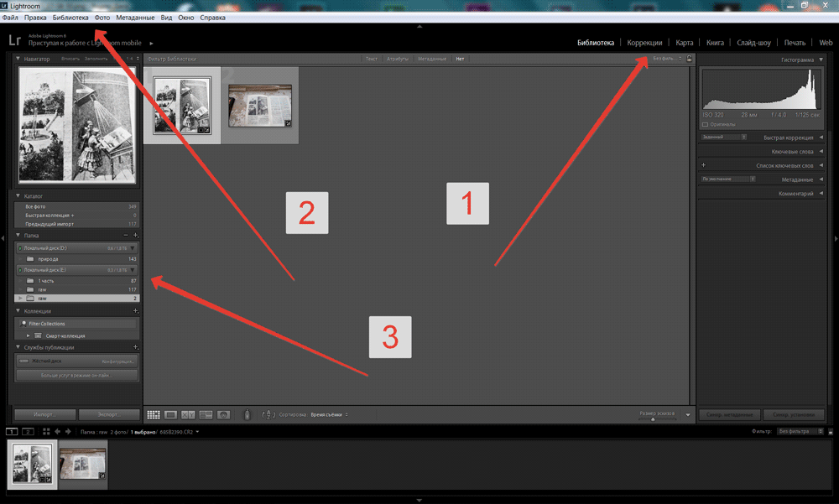
Task: Open Заданный preset dropdown in Быстрая коррекция
Action: coord(723,137)
